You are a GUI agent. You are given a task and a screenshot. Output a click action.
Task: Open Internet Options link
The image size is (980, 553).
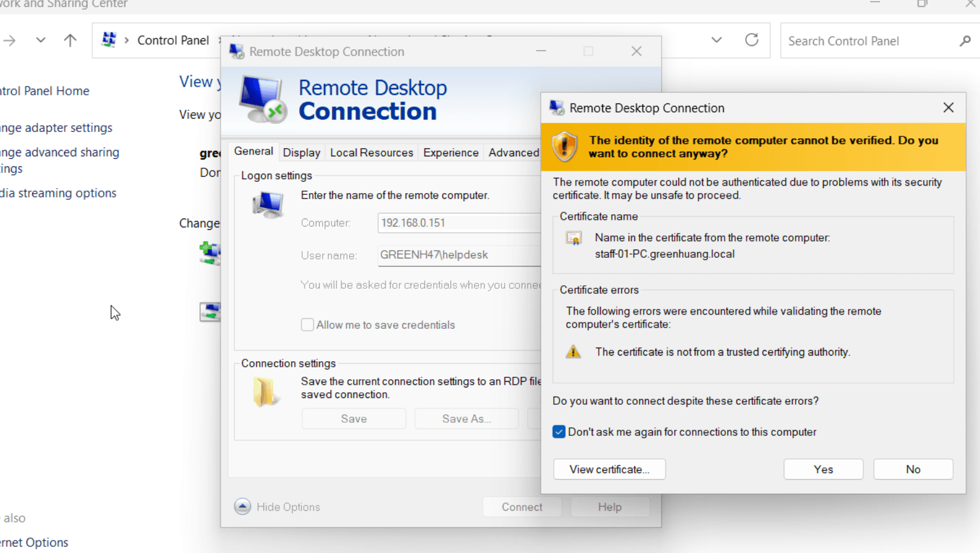coord(34,542)
